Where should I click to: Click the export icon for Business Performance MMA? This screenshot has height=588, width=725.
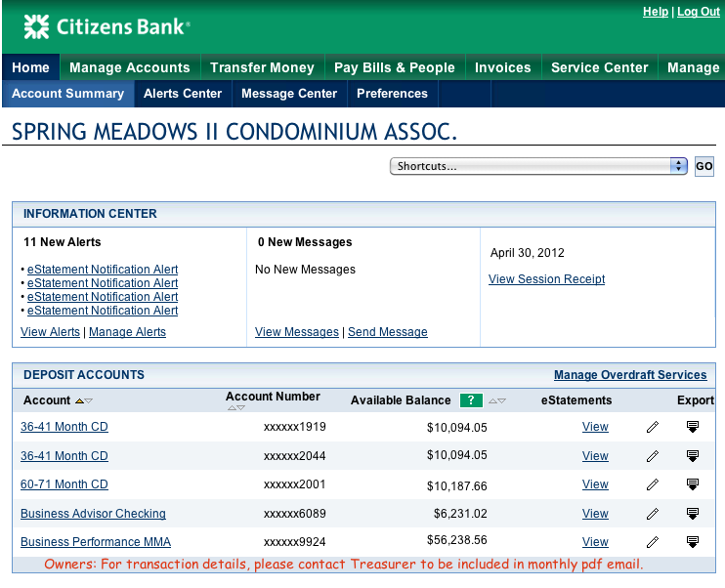pyautogui.click(x=692, y=541)
